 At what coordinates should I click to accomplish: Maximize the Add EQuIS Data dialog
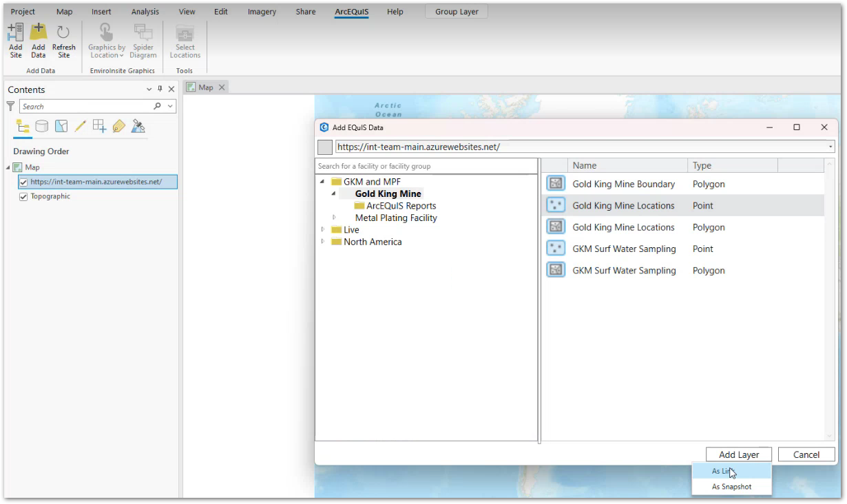tap(797, 127)
